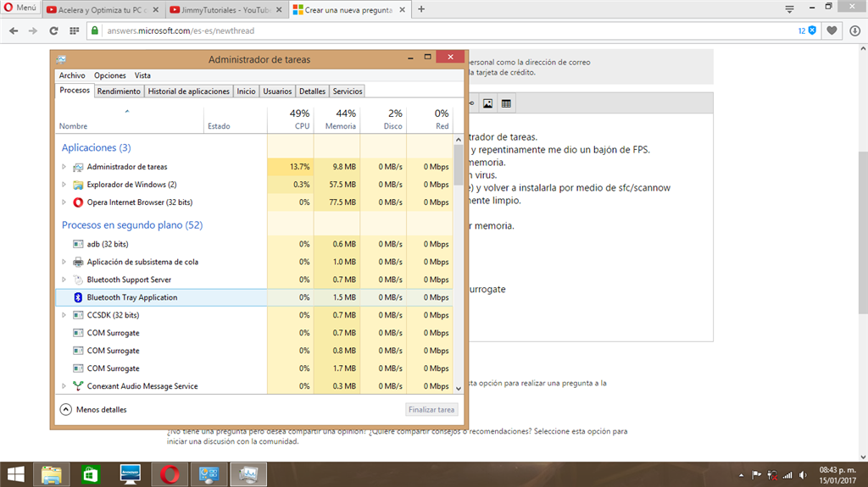Open Opera speed dial grid icon

click(x=75, y=31)
